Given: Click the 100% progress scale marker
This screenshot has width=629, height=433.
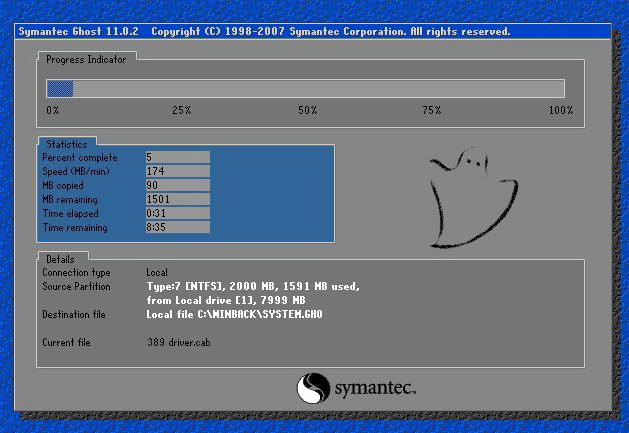Looking at the screenshot, I should point(561,109).
